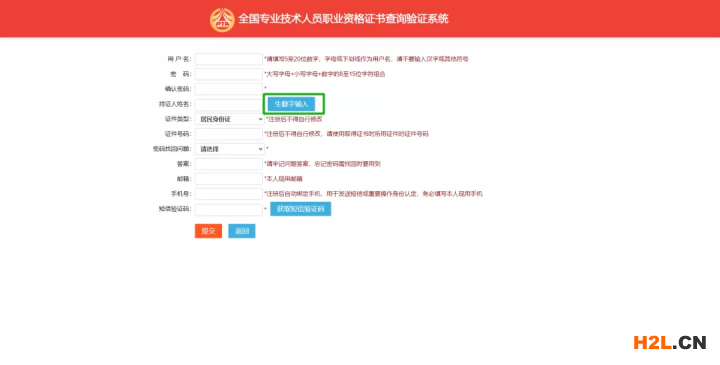Focus the 用户名 input field
This screenshot has width=720, height=365.
[x=229, y=59]
